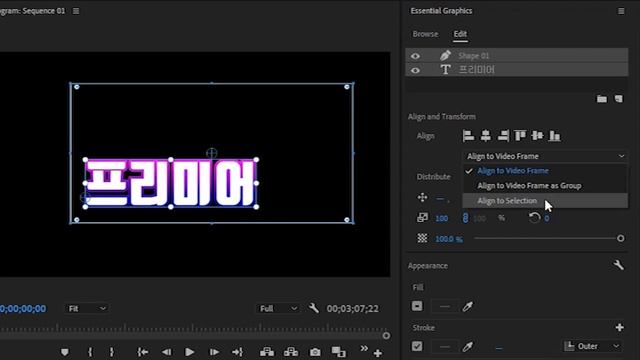Align selected layers to the top

click(x=520, y=136)
